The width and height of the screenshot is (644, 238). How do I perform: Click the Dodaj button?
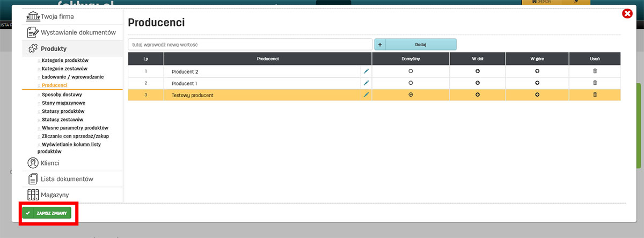coord(420,45)
